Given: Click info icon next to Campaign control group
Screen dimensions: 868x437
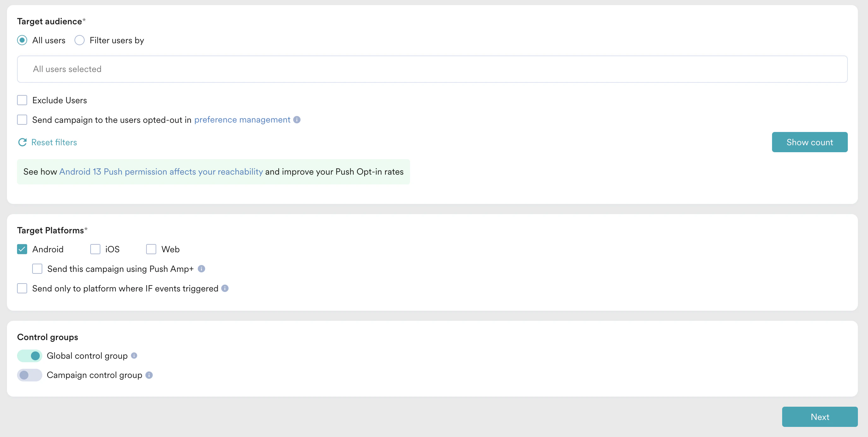Looking at the screenshot, I should pyautogui.click(x=149, y=375).
